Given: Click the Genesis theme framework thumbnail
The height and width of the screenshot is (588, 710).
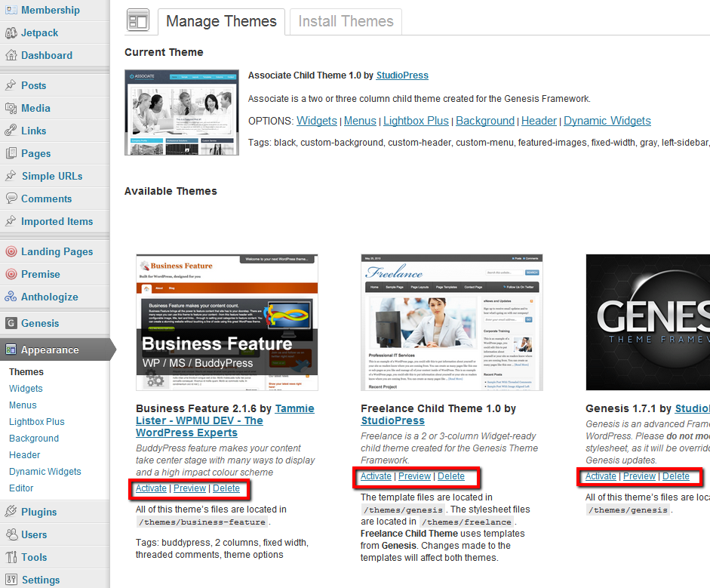Looking at the screenshot, I should (x=648, y=322).
